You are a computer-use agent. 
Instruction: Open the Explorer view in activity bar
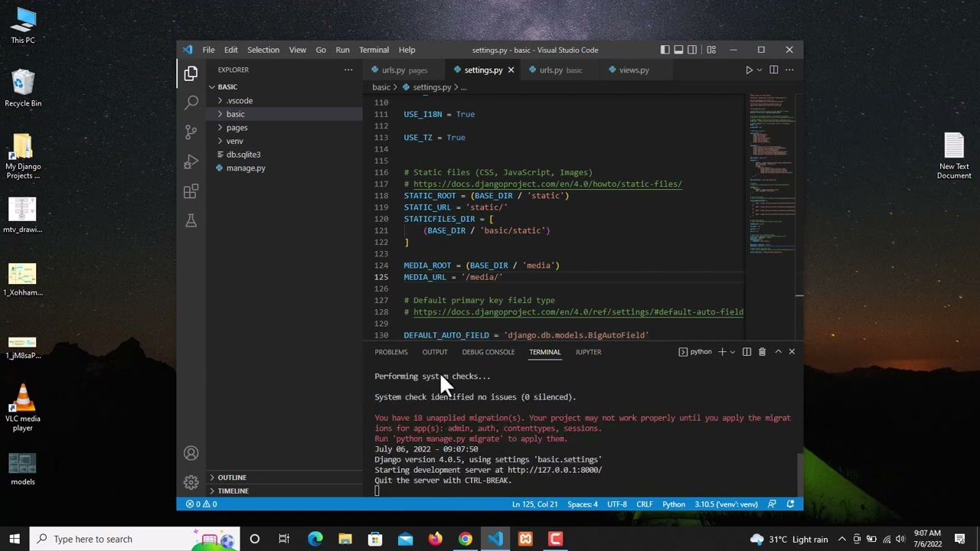click(x=191, y=73)
